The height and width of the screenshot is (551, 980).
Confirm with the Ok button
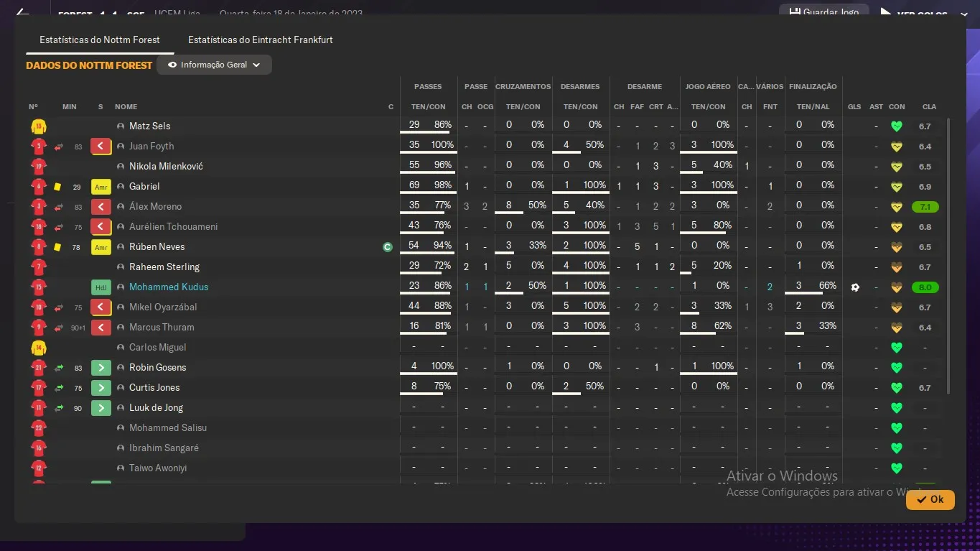[930, 499]
